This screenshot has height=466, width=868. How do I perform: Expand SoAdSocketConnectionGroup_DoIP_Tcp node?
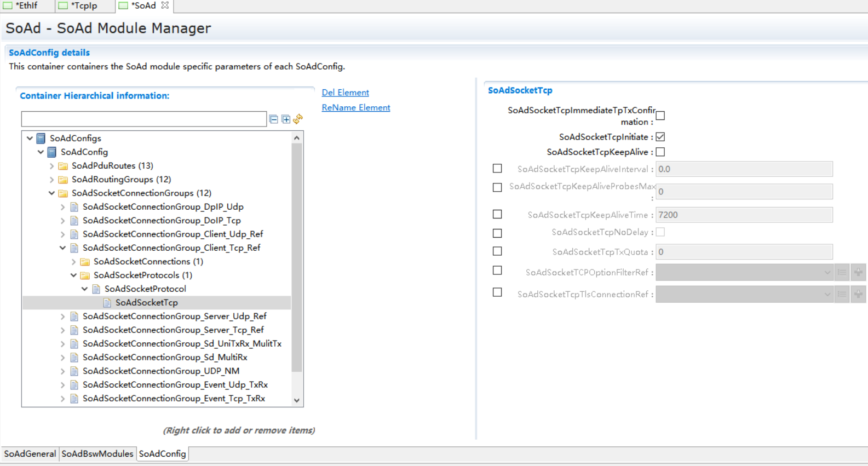[x=63, y=221]
